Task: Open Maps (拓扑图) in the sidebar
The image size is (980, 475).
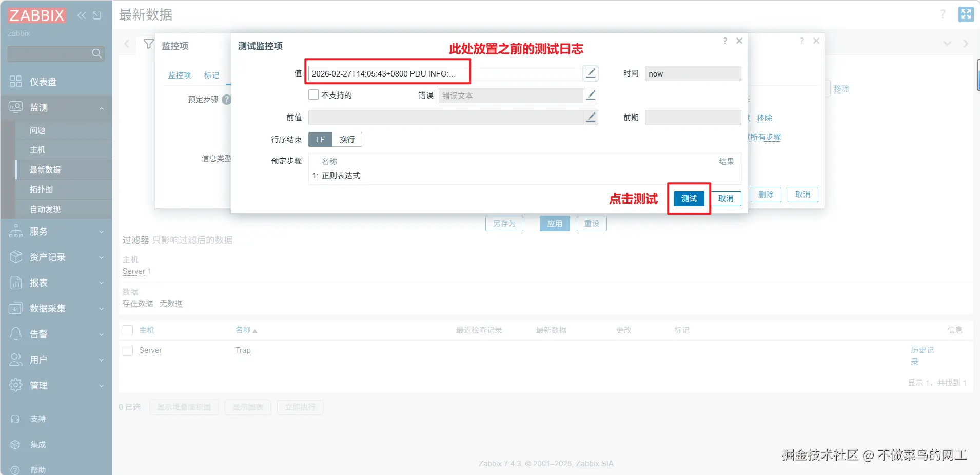Action: pyautogui.click(x=41, y=189)
